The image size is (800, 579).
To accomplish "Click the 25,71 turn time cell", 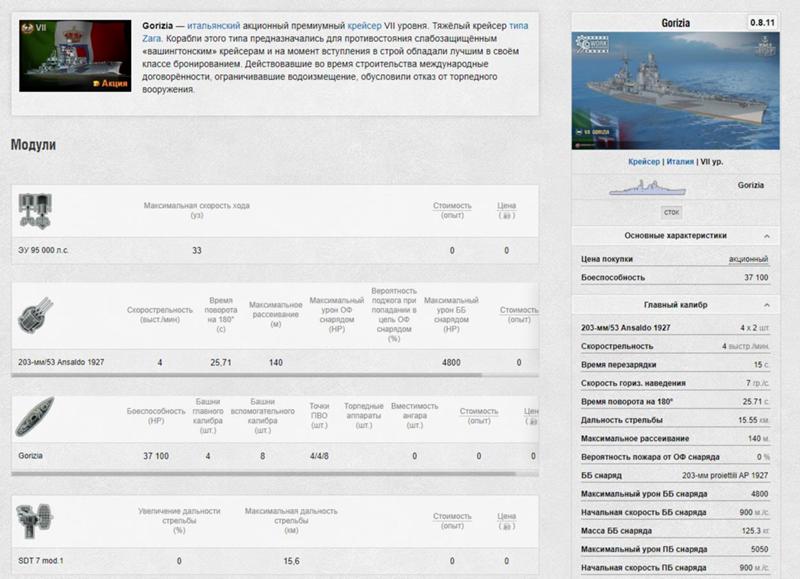I will (221, 362).
